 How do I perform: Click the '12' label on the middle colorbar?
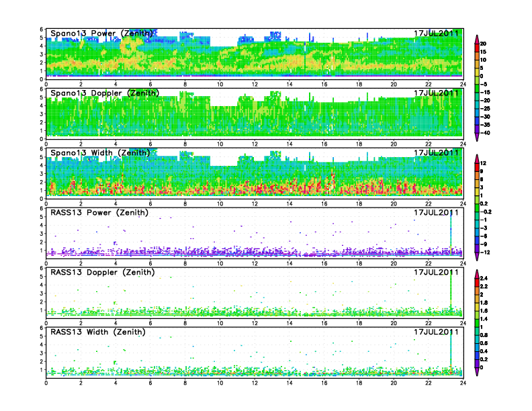483,163
